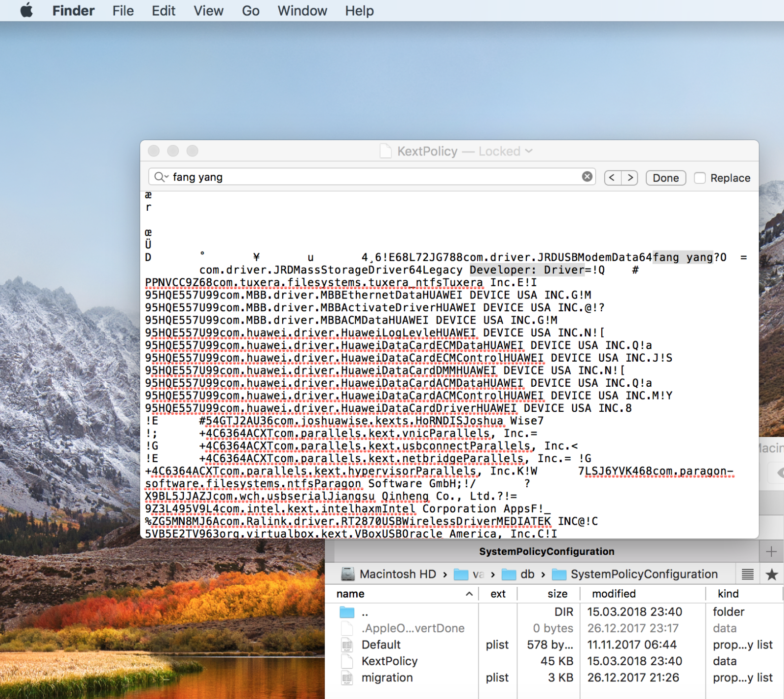The width and height of the screenshot is (784, 699).
Task: Open the list view options icon
Action: click(748, 574)
